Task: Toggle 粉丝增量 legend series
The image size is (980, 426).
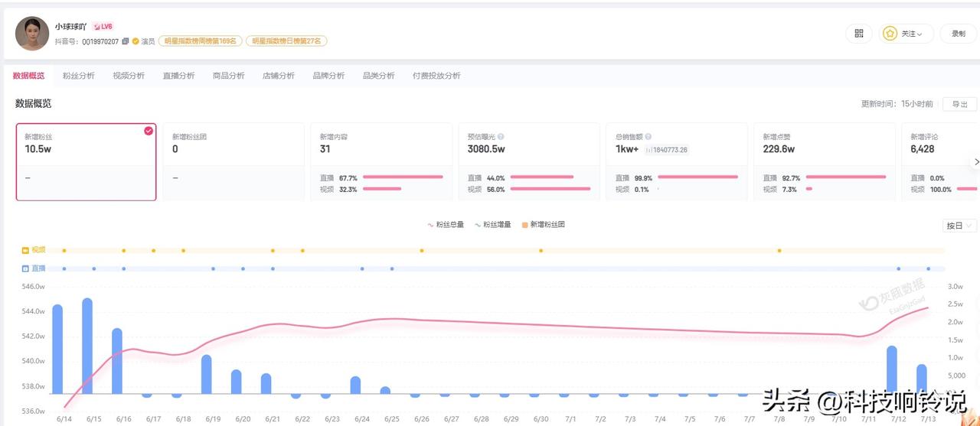Action: (494, 225)
